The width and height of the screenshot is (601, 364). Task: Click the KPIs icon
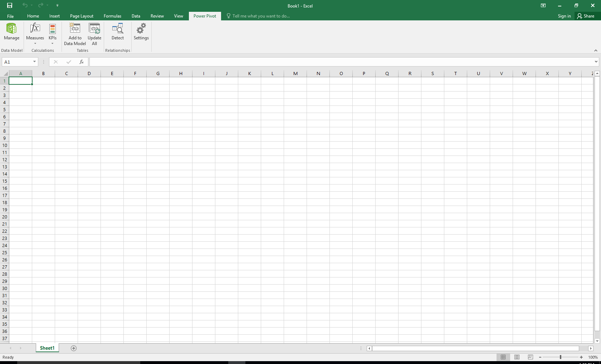(53, 29)
